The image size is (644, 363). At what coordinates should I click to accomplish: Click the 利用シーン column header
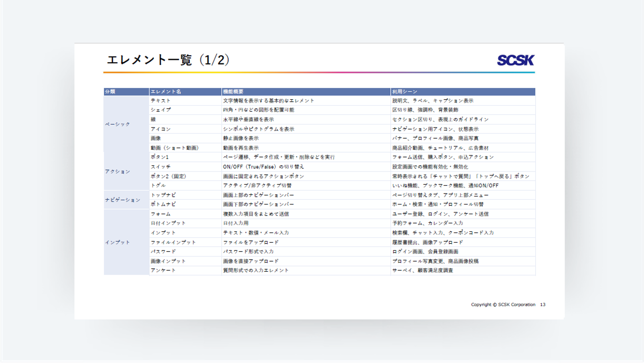click(x=405, y=92)
